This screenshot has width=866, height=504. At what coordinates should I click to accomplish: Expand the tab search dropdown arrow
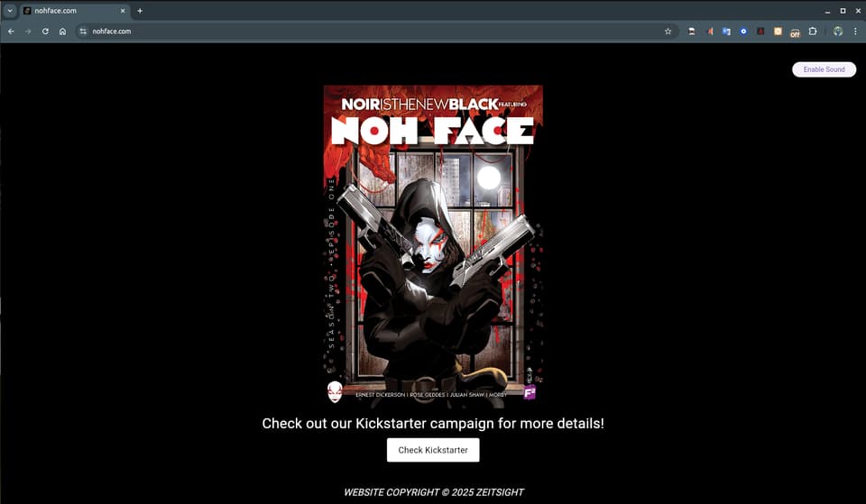pyautogui.click(x=9, y=11)
